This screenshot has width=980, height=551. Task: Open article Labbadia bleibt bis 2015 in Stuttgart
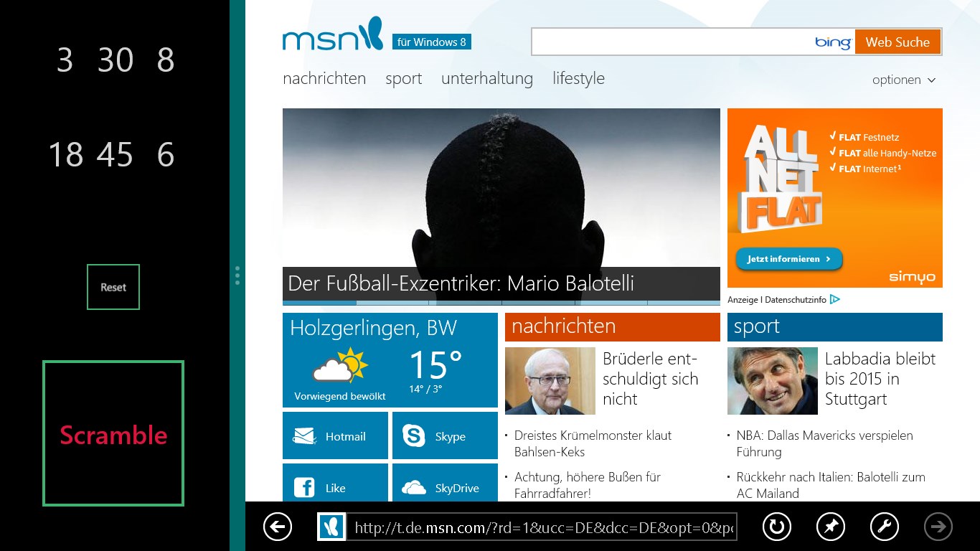tap(880, 379)
